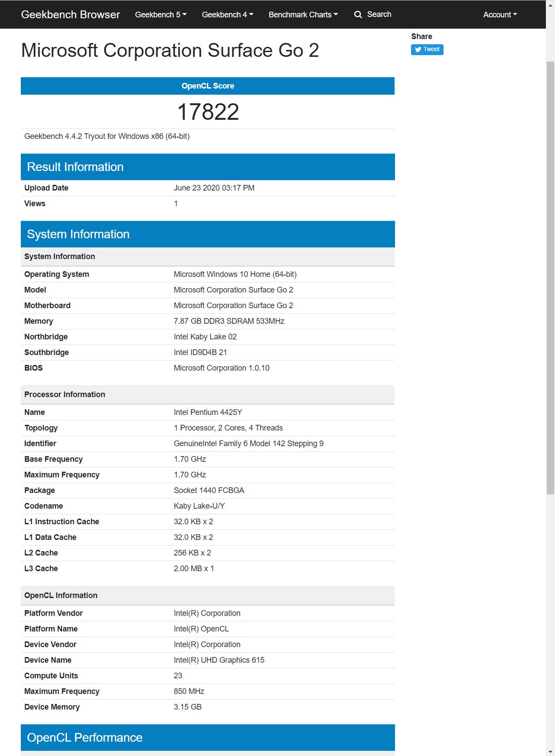Click the page vertical scrollbar thumb
555x756 pixels.
coord(550,278)
